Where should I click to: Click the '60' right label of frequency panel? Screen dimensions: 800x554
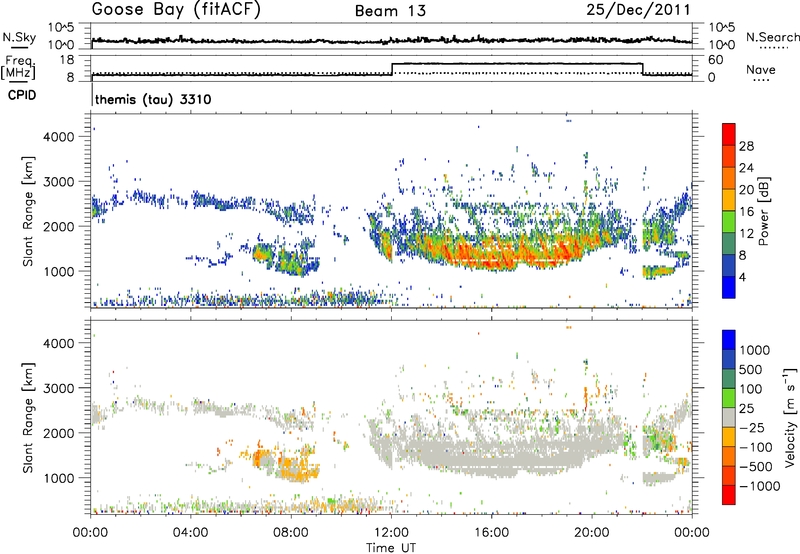(716, 60)
